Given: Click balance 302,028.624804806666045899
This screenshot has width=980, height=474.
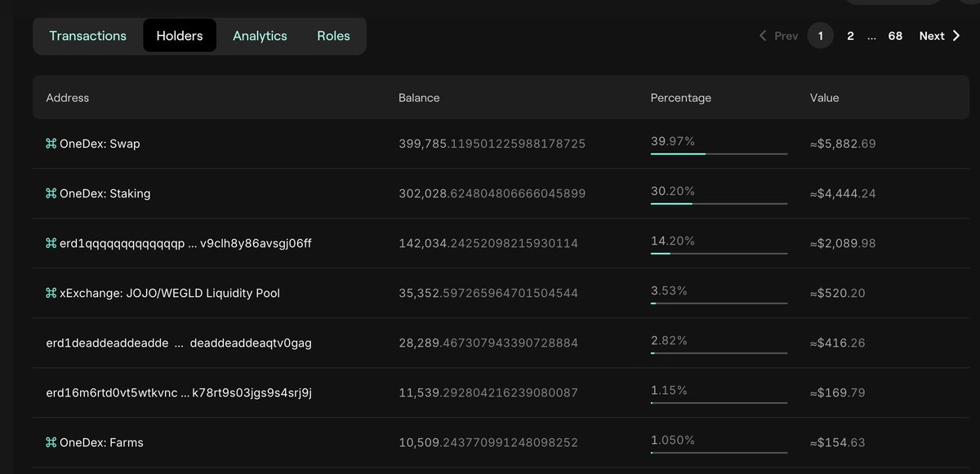Looking at the screenshot, I should click(x=492, y=193).
